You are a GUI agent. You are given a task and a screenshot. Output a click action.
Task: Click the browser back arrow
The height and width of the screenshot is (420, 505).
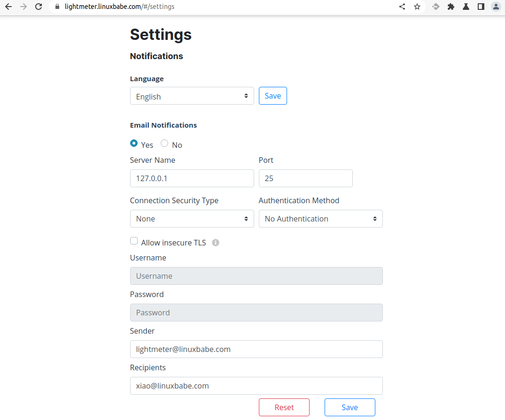pos(8,7)
